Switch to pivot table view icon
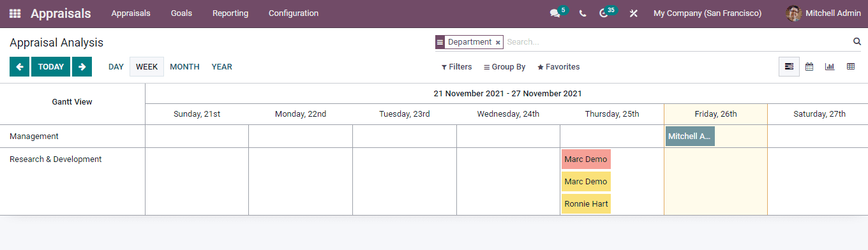The image size is (868, 250). coord(850,66)
